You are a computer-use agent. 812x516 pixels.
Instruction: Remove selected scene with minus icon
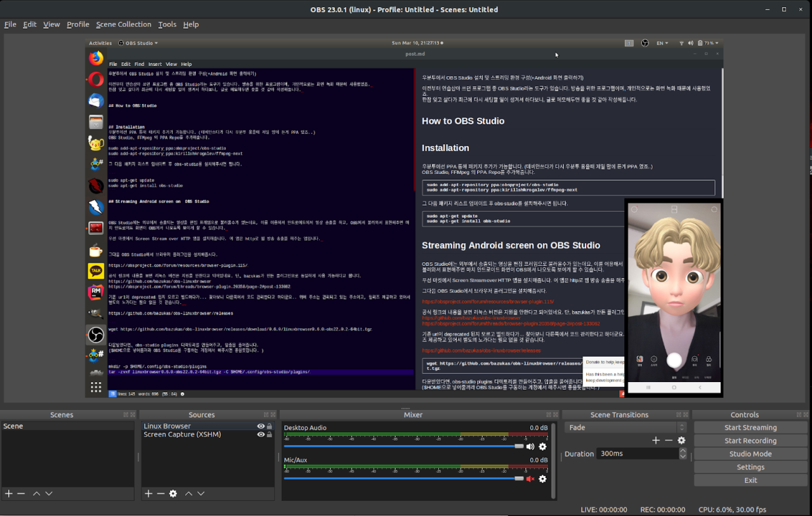(x=21, y=494)
